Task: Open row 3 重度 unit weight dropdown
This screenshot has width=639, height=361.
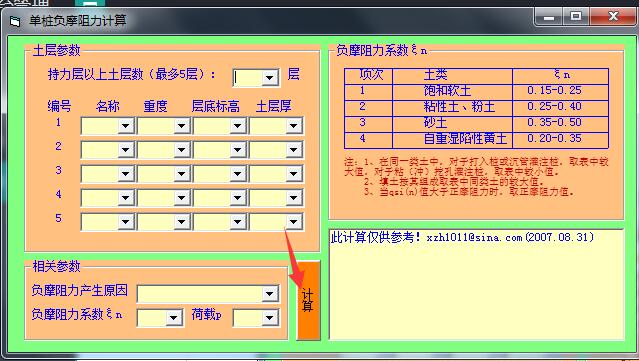Action: [x=182, y=174]
